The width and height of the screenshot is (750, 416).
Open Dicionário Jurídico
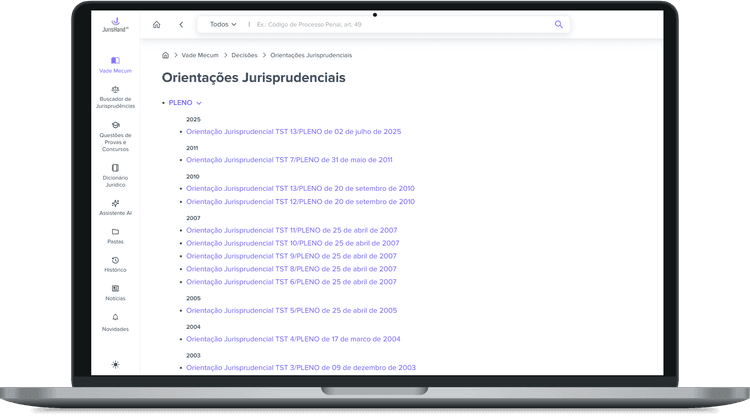click(115, 175)
